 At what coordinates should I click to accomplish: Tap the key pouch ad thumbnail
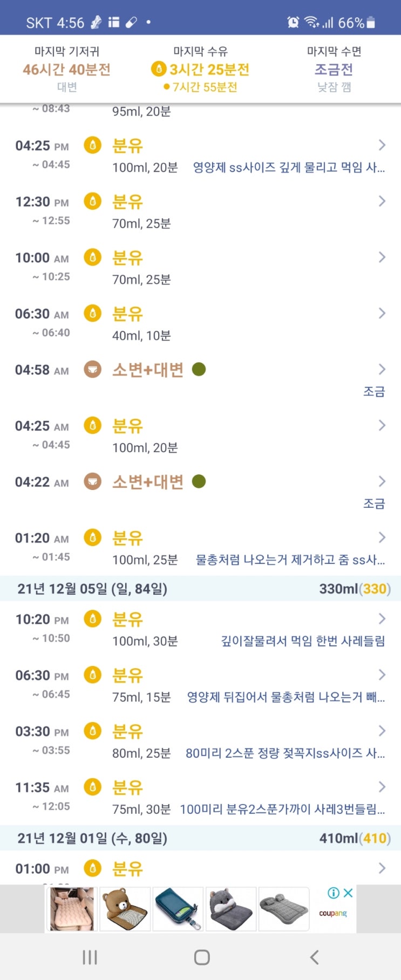(x=178, y=909)
